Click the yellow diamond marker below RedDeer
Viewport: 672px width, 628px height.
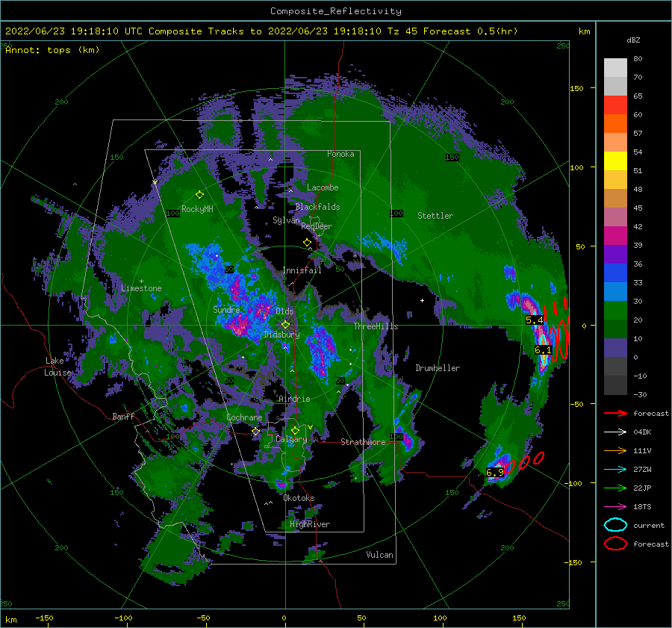[307, 243]
